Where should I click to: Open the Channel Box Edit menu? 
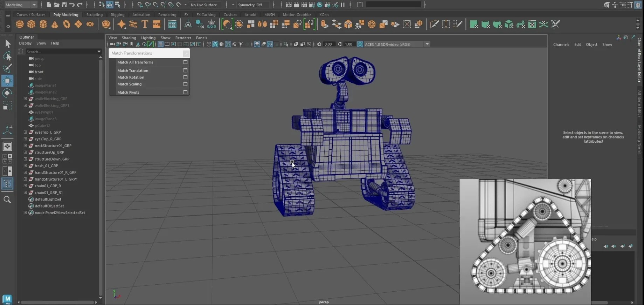(577, 45)
